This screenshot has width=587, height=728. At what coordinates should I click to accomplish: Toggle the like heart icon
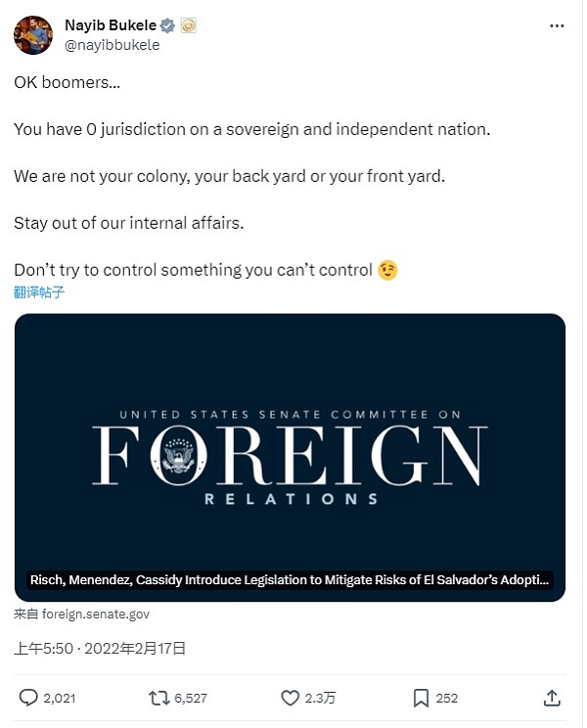click(x=290, y=698)
